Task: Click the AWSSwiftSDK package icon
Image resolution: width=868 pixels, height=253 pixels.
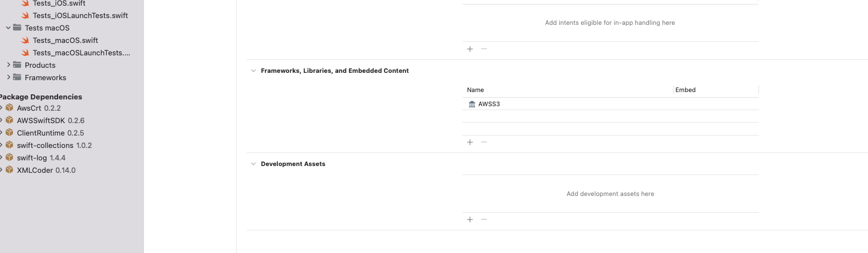Action: (x=9, y=120)
